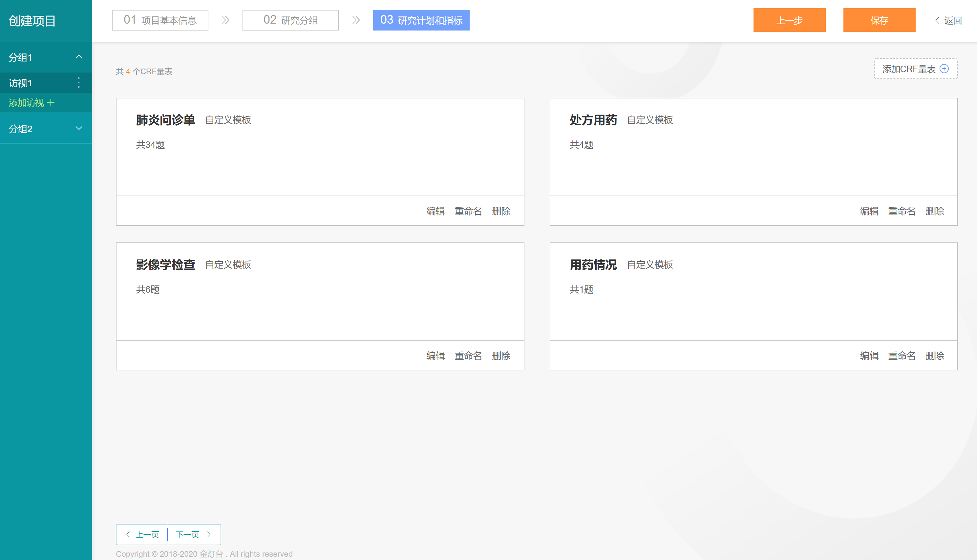Go to next page with 下一页
Screen dimensions: 977x560
(x=193, y=534)
